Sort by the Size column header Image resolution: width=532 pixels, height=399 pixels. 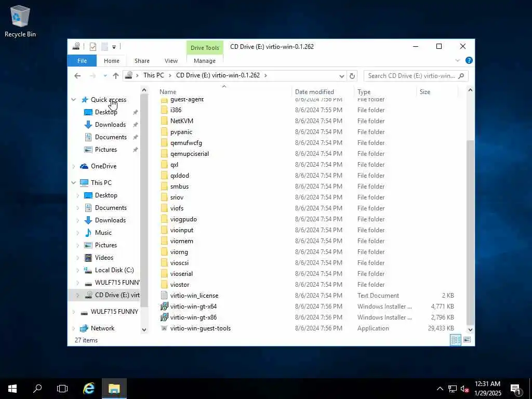(x=437, y=91)
